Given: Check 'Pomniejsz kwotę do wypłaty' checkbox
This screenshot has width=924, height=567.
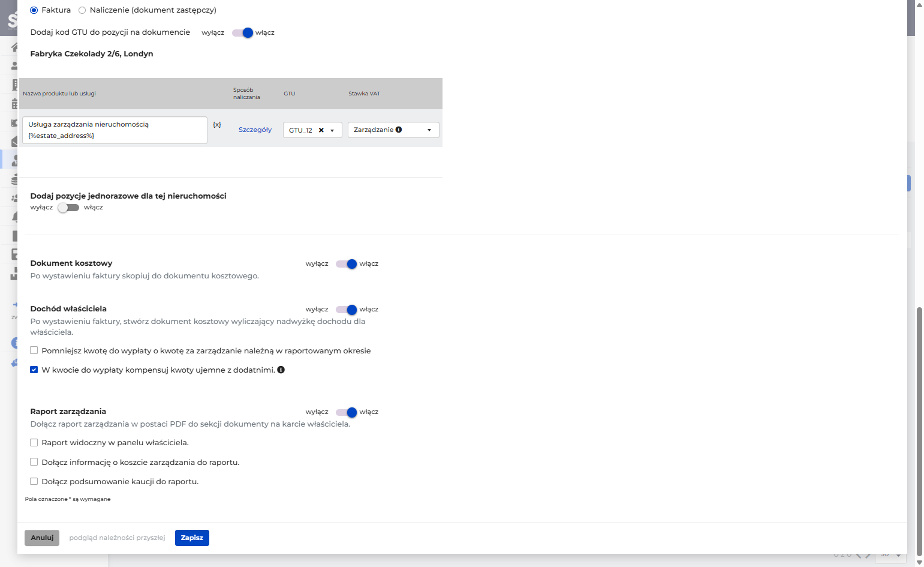Looking at the screenshot, I should tap(34, 350).
